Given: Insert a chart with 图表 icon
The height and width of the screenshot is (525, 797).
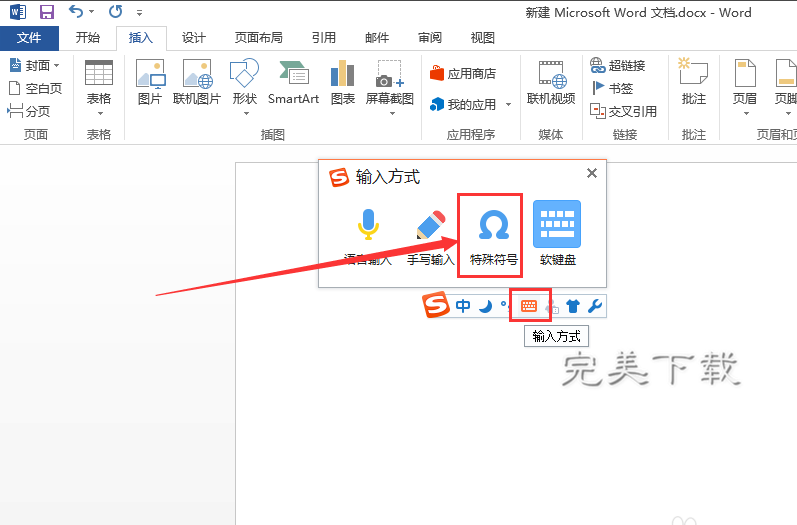Looking at the screenshot, I should click(x=343, y=81).
